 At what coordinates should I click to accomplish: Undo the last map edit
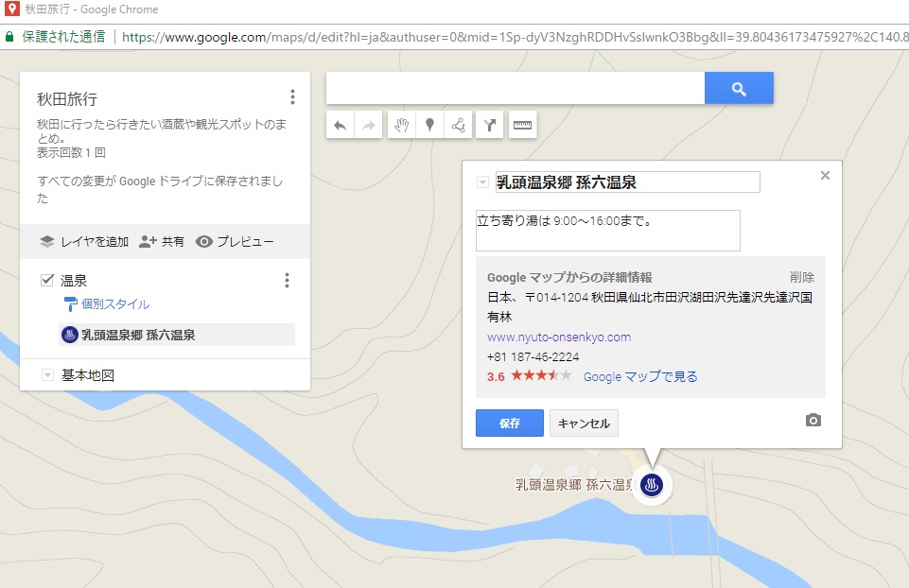[x=341, y=125]
